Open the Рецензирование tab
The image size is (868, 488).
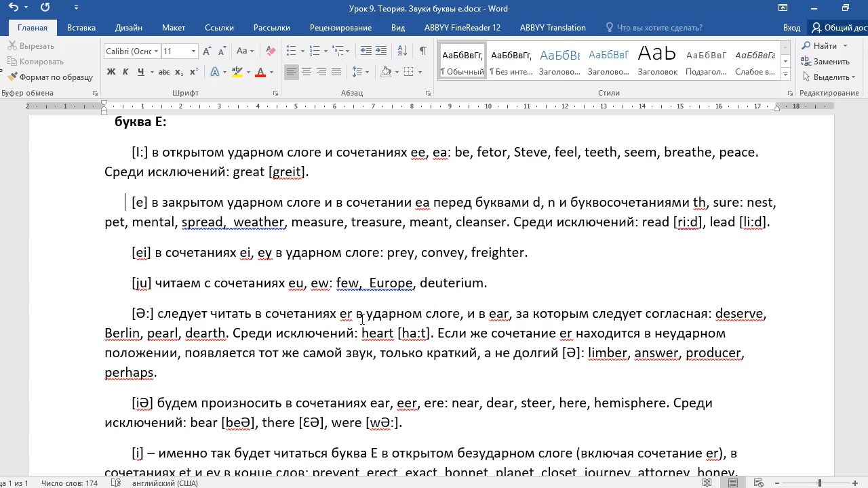340,28
